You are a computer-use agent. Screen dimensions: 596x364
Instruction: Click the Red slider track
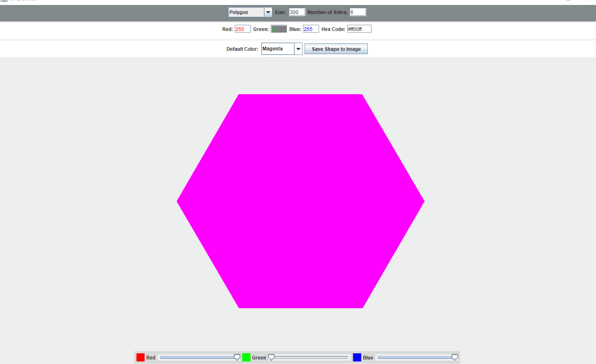pyautogui.click(x=194, y=357)
